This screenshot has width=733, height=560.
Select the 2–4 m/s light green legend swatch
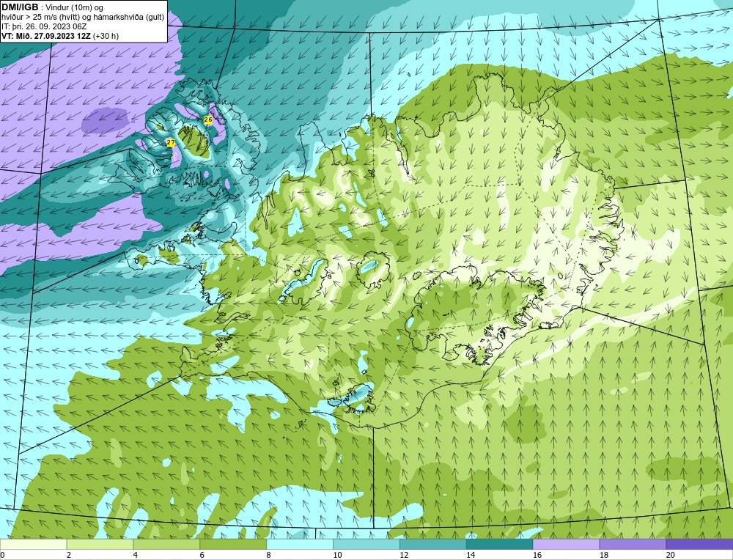point(100,544)
